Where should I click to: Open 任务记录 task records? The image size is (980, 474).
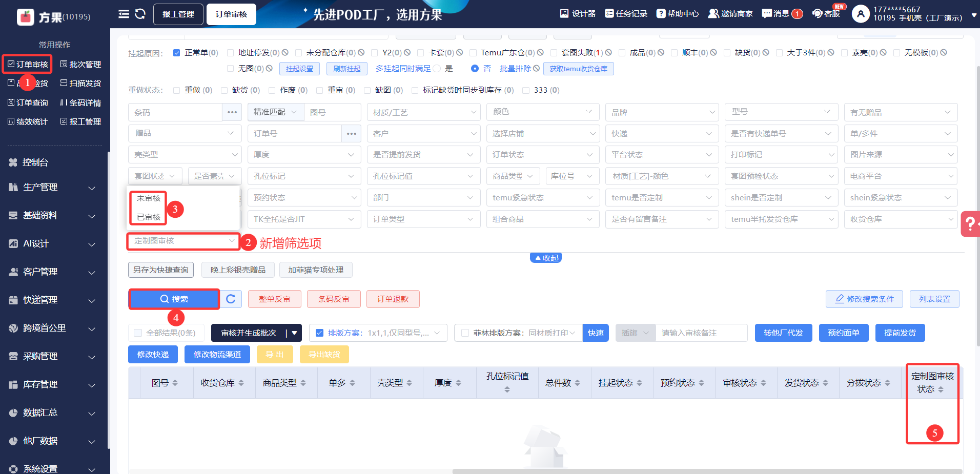point(626,14)
